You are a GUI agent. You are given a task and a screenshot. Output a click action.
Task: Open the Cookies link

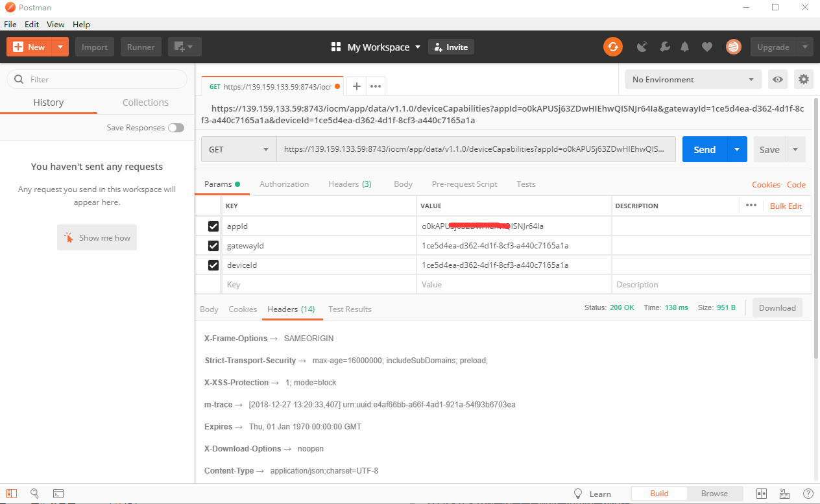coord(766,185)
